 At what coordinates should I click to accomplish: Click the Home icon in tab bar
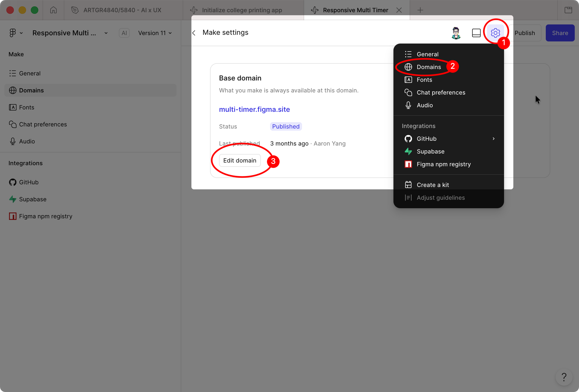pos(53,10)
